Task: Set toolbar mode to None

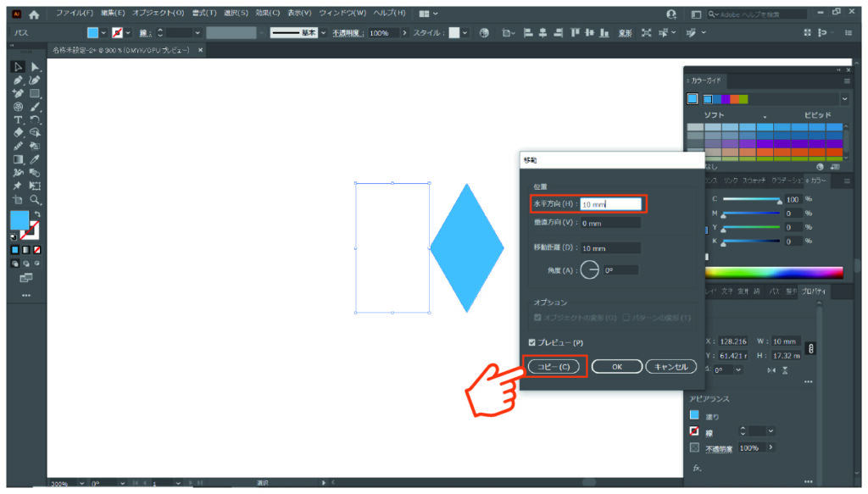Action: click(37, 250)
